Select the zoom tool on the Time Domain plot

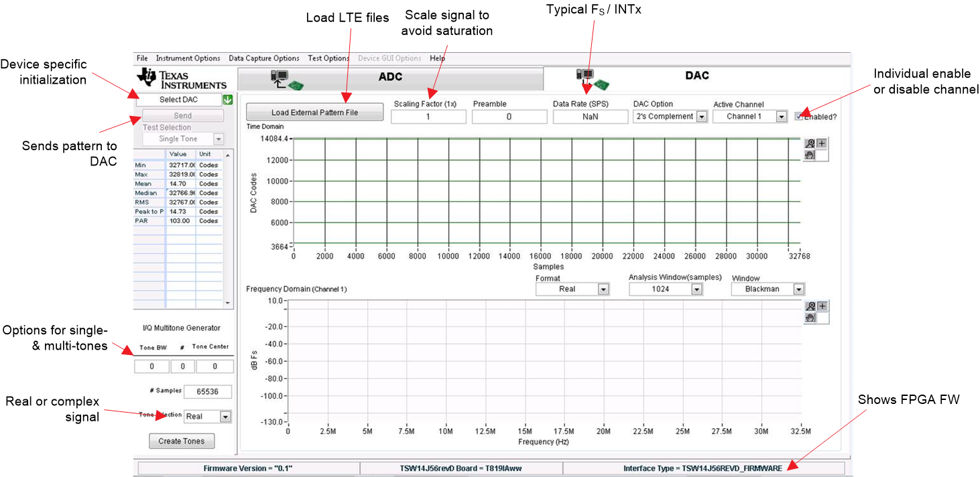(810, 143)
